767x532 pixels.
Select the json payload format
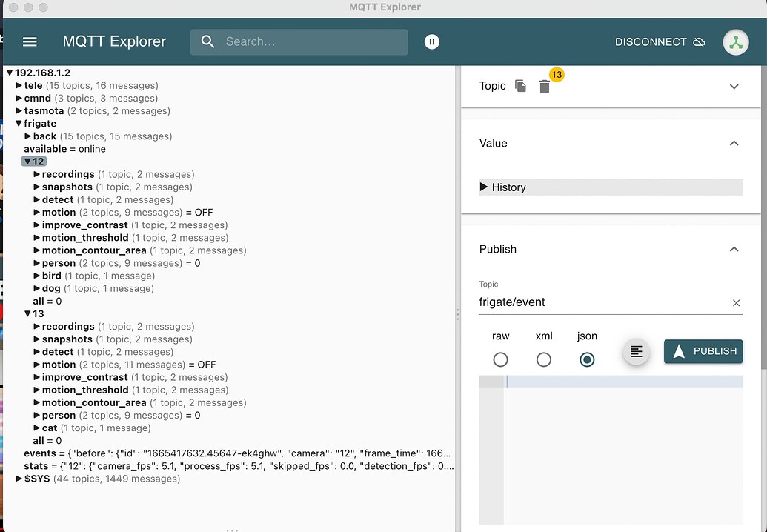point(587,359)
